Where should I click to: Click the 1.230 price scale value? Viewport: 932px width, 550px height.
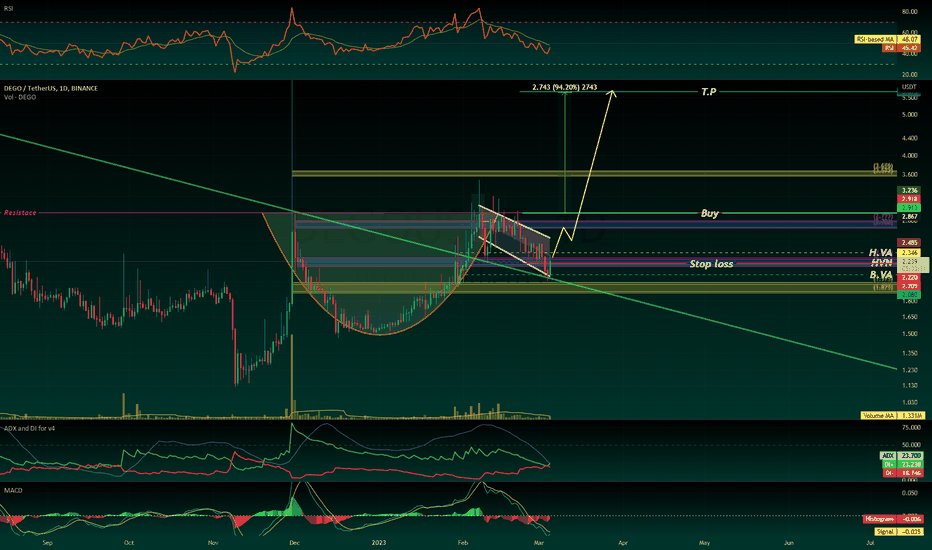click(x=909, y=370)
